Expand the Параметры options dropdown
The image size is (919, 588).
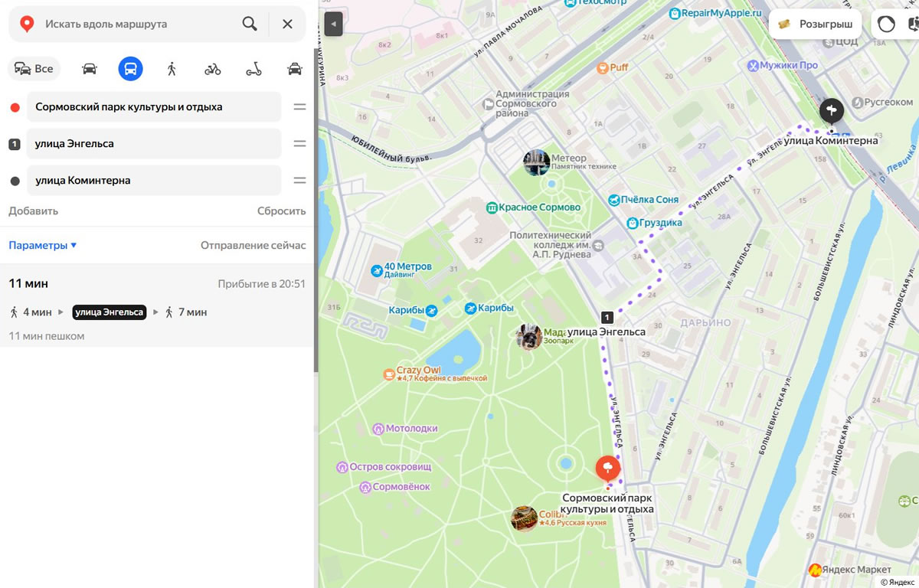43,245
